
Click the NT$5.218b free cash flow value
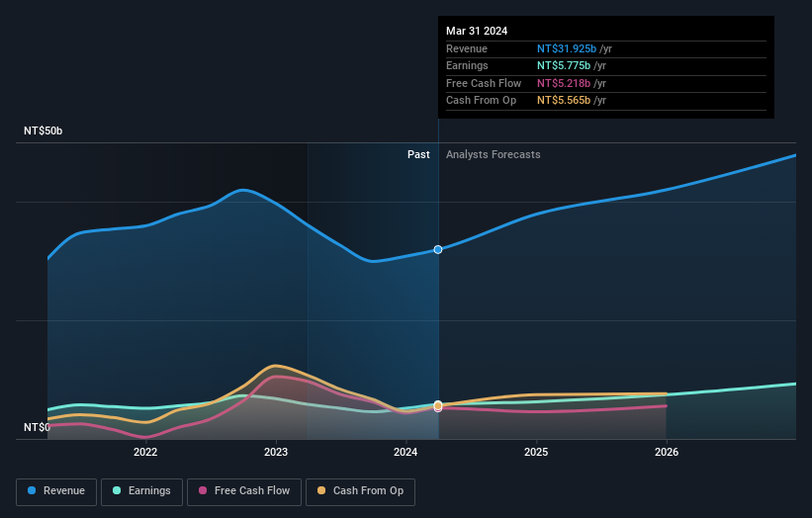(564, 83)
